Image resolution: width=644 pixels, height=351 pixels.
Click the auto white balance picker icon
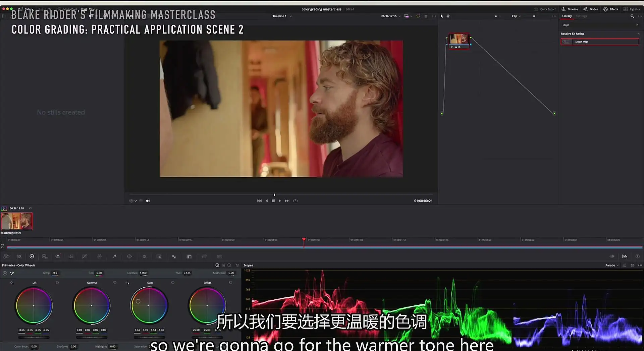12,273
